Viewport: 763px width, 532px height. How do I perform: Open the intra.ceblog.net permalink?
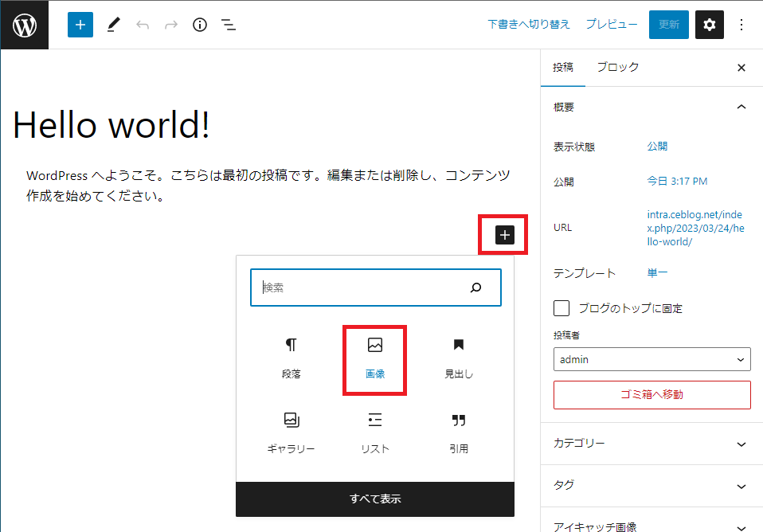[x=695, y=229]
